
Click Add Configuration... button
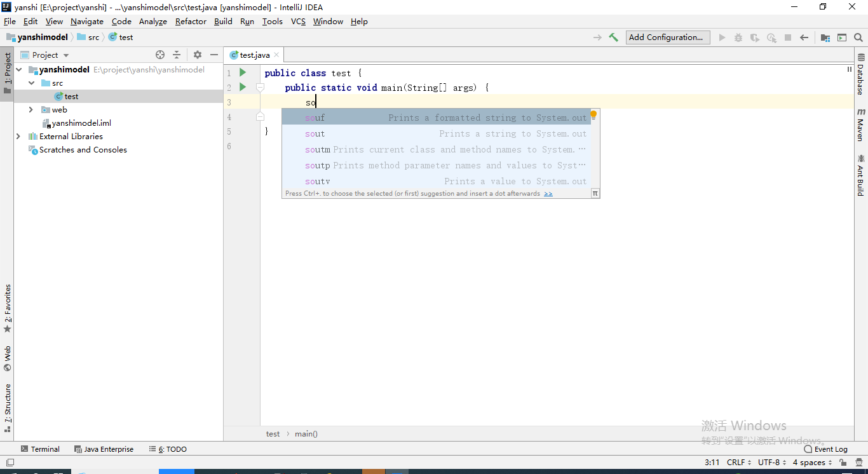click(x=668, y=37)
